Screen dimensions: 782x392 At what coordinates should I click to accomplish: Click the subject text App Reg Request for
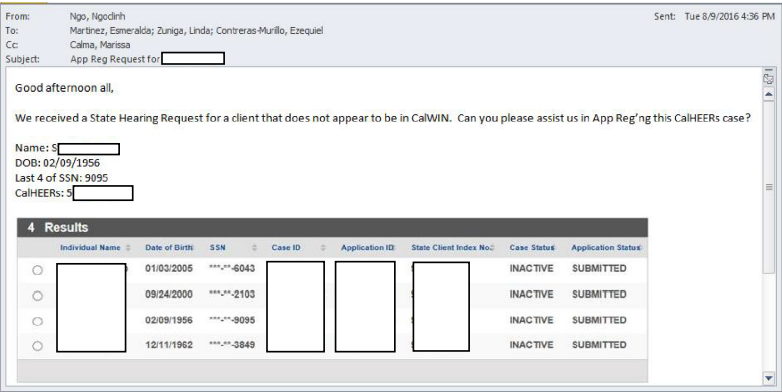pyautogui.click(x=115, y=59)
